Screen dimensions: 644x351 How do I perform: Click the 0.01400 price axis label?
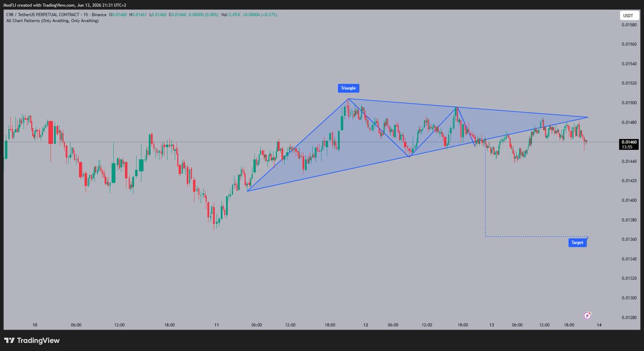coord(630,201)
